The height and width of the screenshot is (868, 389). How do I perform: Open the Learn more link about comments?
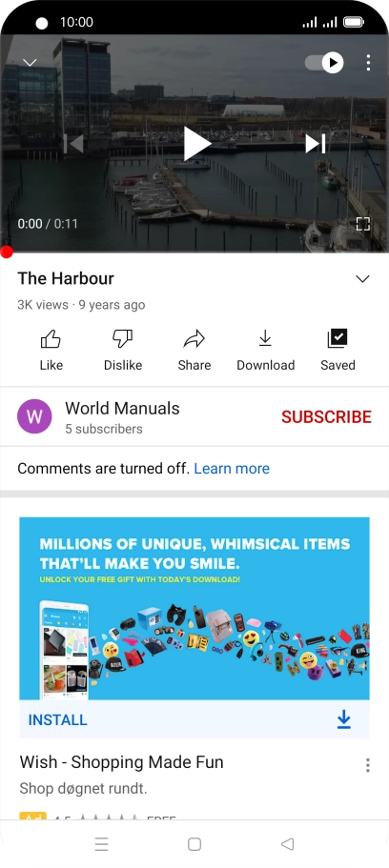coord(232,469)
